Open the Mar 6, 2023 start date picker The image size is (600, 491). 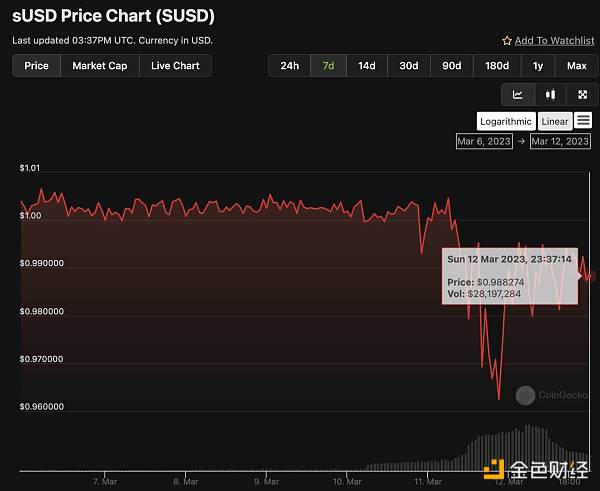pos(484,141)
